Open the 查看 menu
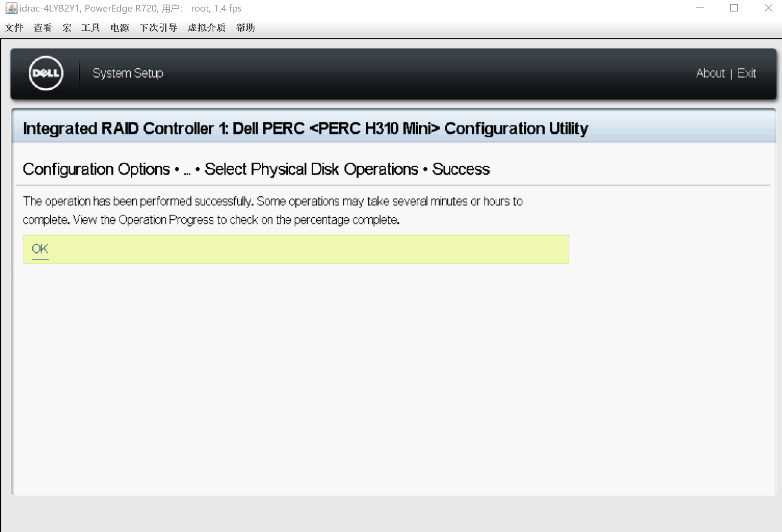Image resolution: width=782 pixels, height=532 pixels. (43, 28)
